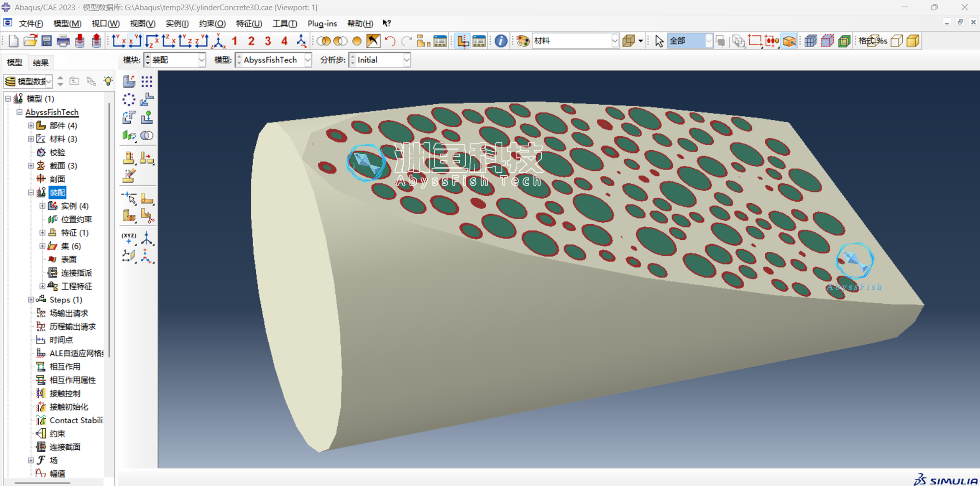Select Contact Stabili tree item
This screenshot has width=980, height=486.
[76, 420]
